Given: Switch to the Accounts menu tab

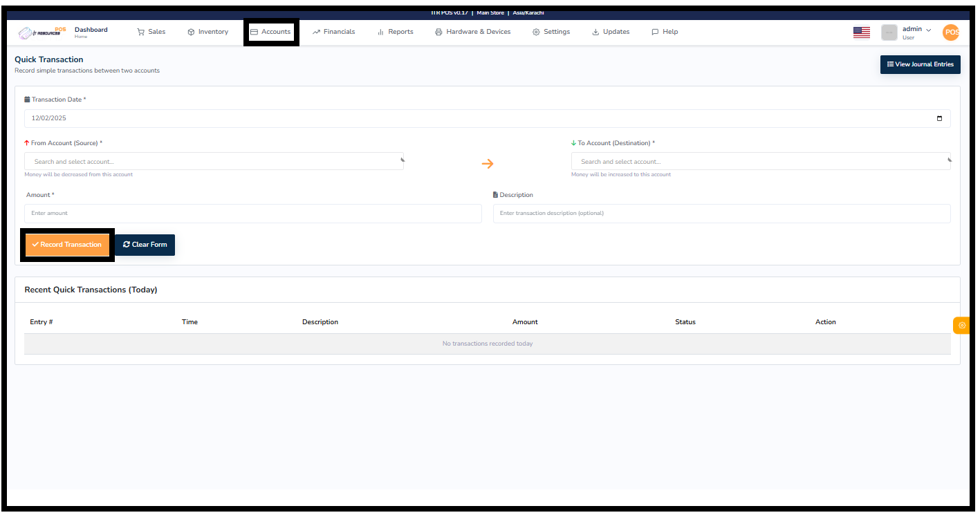Looking at the screenshot, I should (x=271, y=31).
